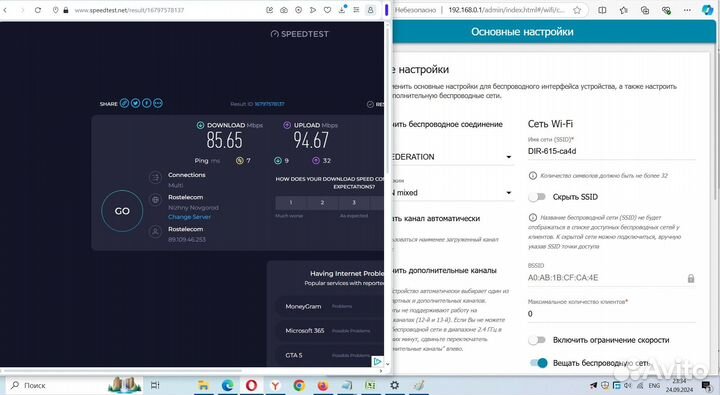Open Opera downloads icon
The image size is (720, 395).
coord(342,10)
